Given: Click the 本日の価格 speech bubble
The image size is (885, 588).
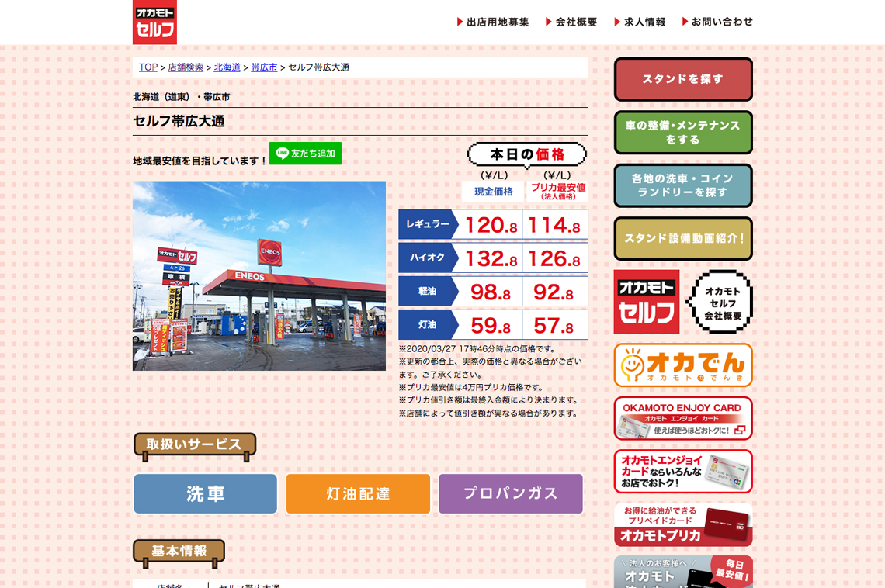Looking at the screenshot, I should click(526, 155).
